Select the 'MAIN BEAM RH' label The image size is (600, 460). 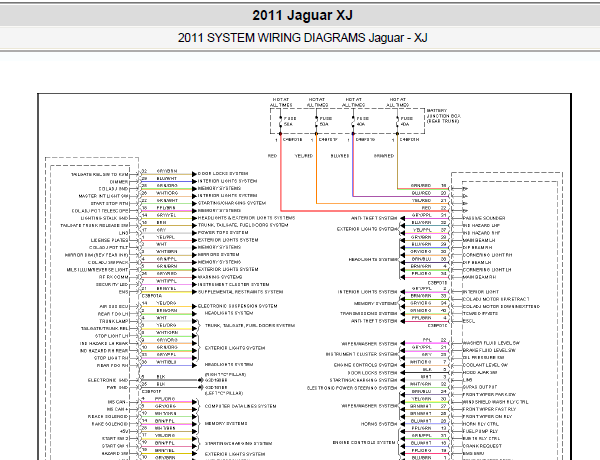479,277
